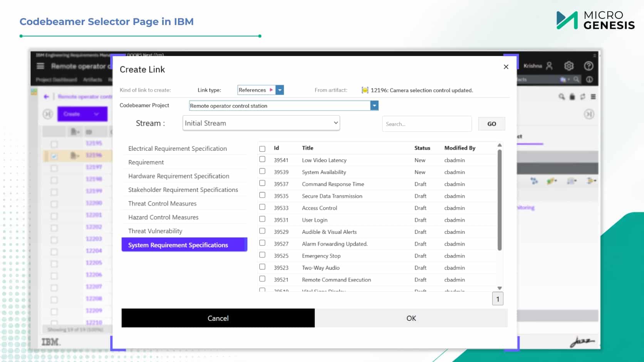
Task: Tick the Access Control checkbox
Action: 262,207
